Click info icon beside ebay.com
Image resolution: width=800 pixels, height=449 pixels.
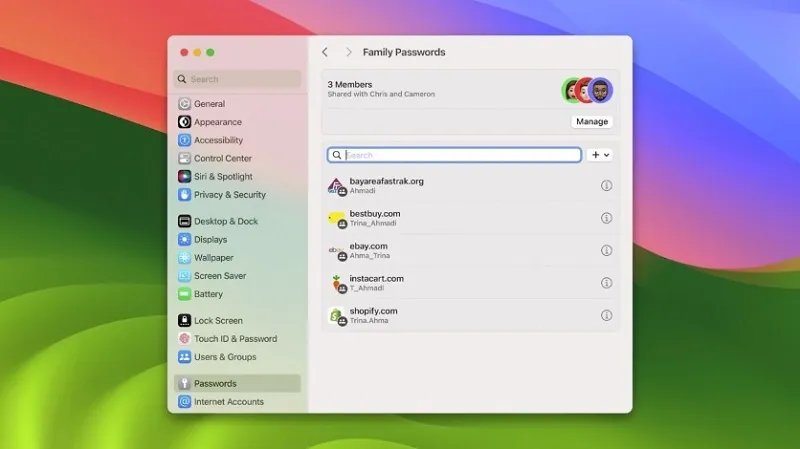click(x=606, y=251)
